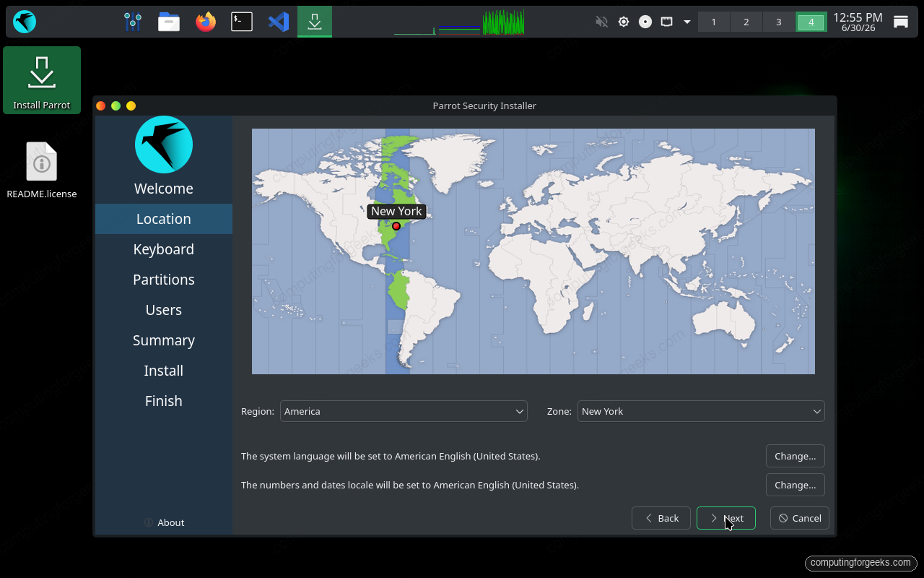Click the show desktop panel icon
This screenshot has height=578, width=924.
pos(901,22)
